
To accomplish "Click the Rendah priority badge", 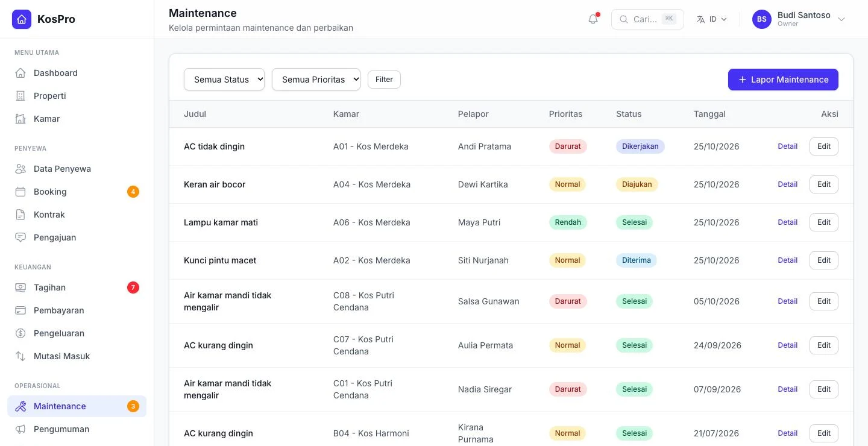I will 568,222.
